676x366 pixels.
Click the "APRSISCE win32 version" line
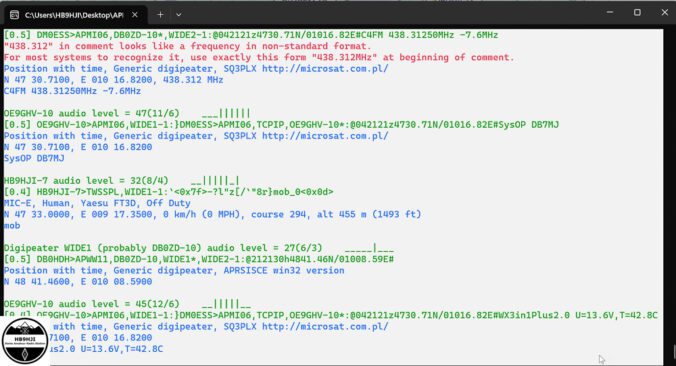tap(174, 270)
